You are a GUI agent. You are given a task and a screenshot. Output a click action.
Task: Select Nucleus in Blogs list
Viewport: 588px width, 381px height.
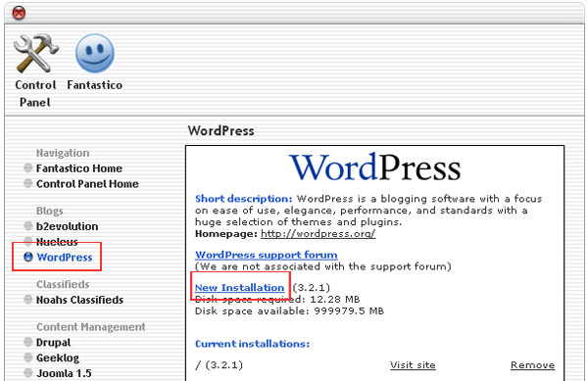(57, 242)
